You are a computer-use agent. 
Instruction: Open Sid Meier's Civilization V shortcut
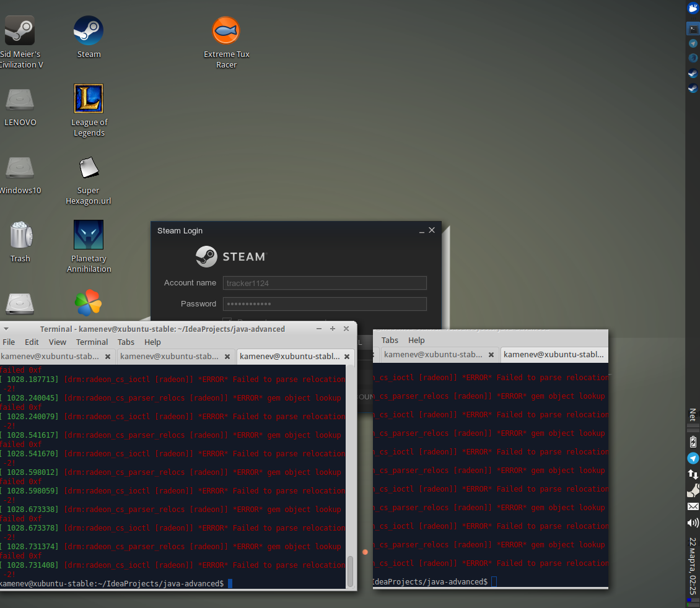(20, 31)
